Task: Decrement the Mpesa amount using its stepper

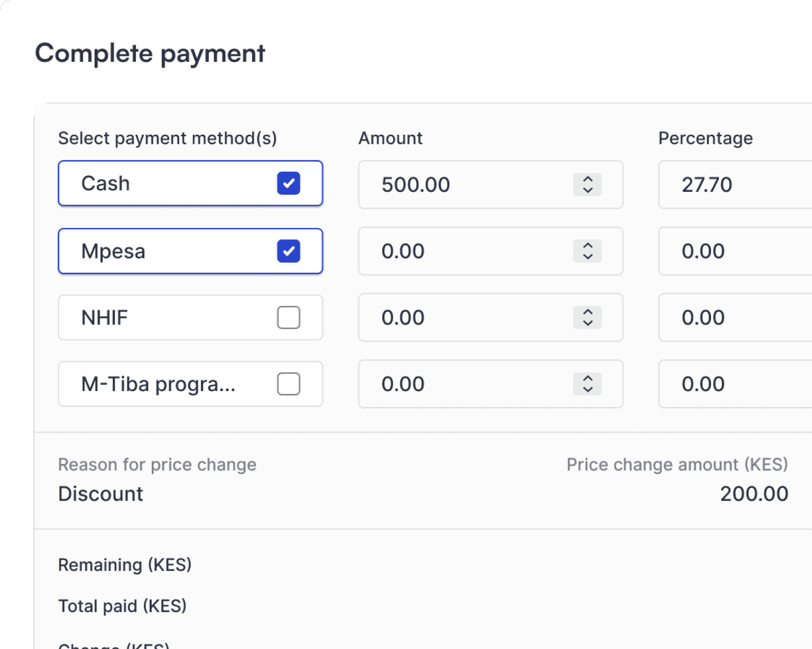Action: [587, 257]
